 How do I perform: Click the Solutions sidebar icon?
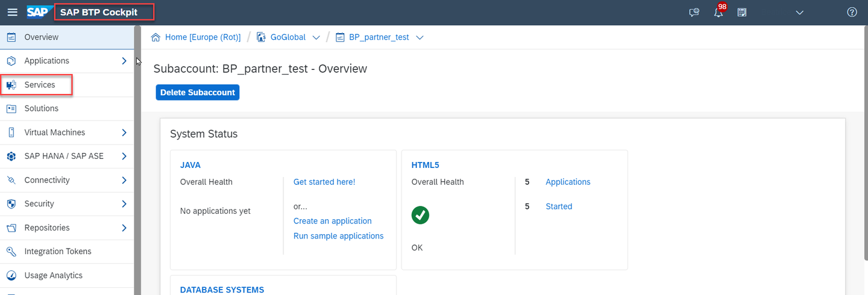(11, 108)
